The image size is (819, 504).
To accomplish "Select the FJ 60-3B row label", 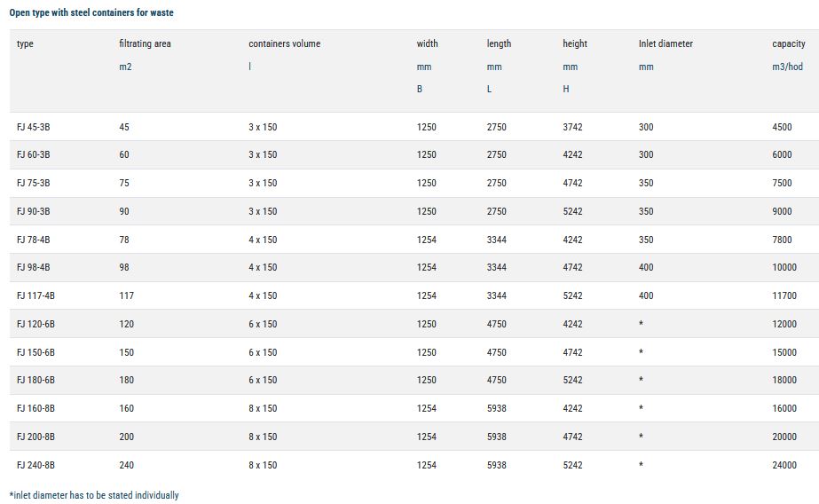I will 34,154.
